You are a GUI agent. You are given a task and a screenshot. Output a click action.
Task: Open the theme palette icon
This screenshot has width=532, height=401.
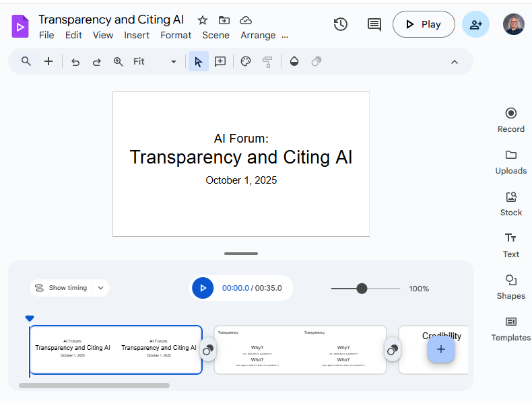246,61
